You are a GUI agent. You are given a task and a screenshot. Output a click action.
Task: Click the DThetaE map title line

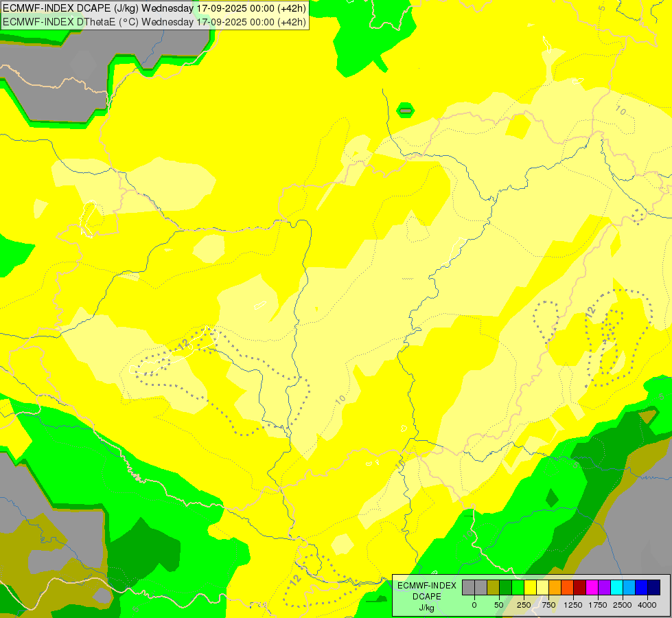pos(154,22)
